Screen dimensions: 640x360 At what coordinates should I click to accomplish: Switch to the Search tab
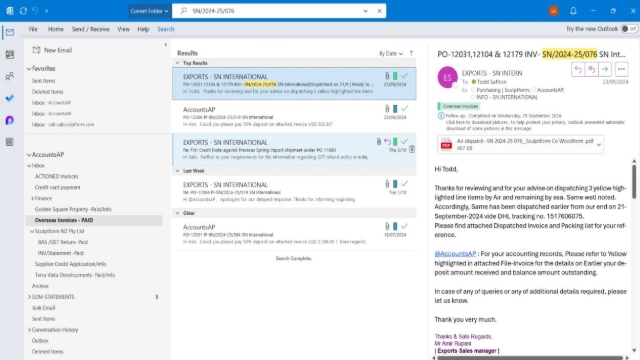coord(166,29)
